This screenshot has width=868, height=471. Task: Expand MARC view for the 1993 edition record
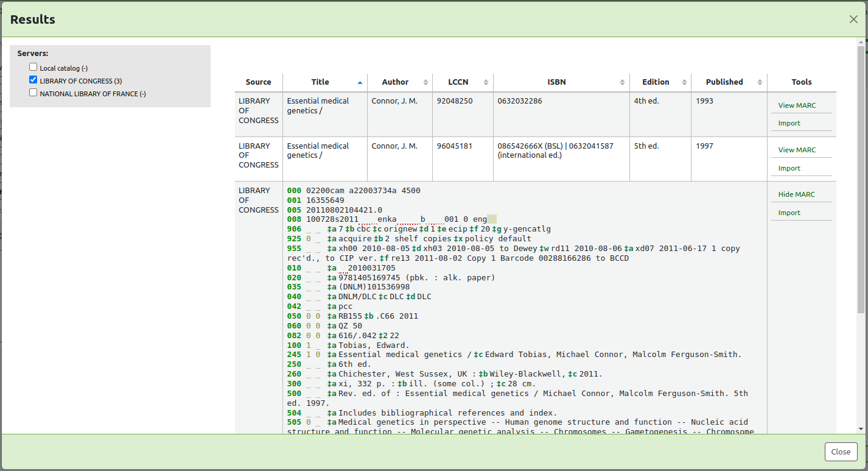797,105
